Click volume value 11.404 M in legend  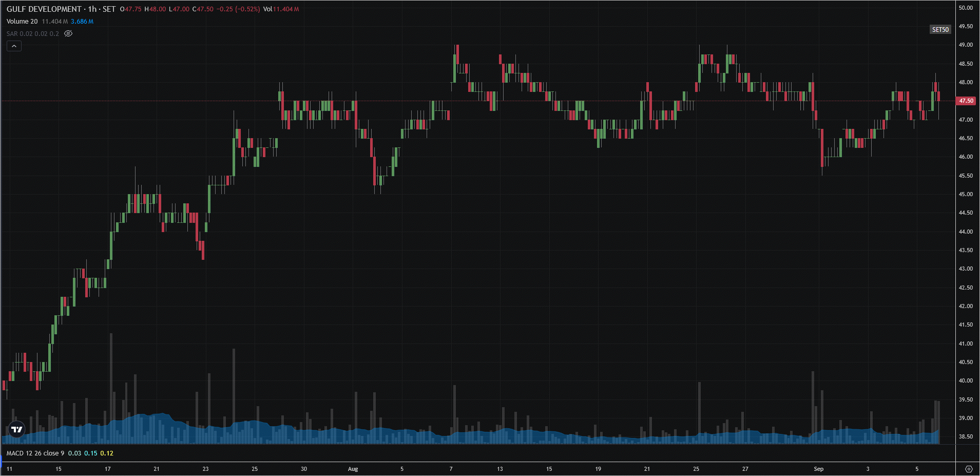55,22
